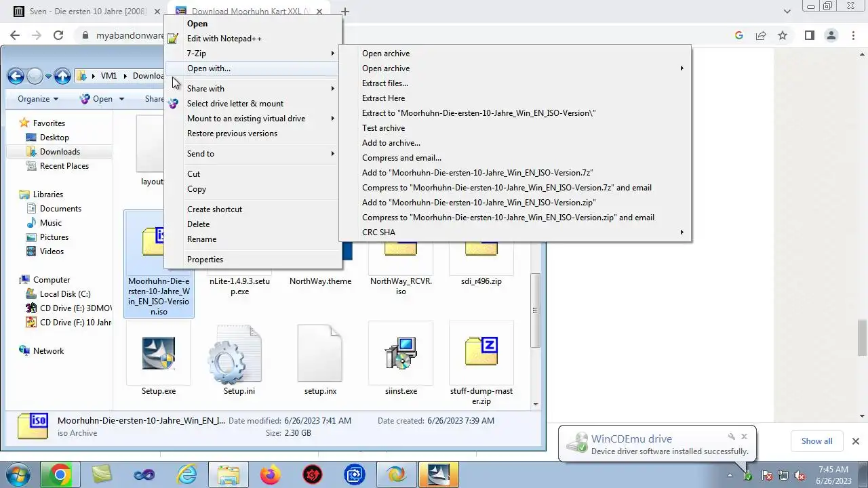Select Recent Places in navigation pane
The height and width of the screenshot is (488, 868).
pos(64,166)
